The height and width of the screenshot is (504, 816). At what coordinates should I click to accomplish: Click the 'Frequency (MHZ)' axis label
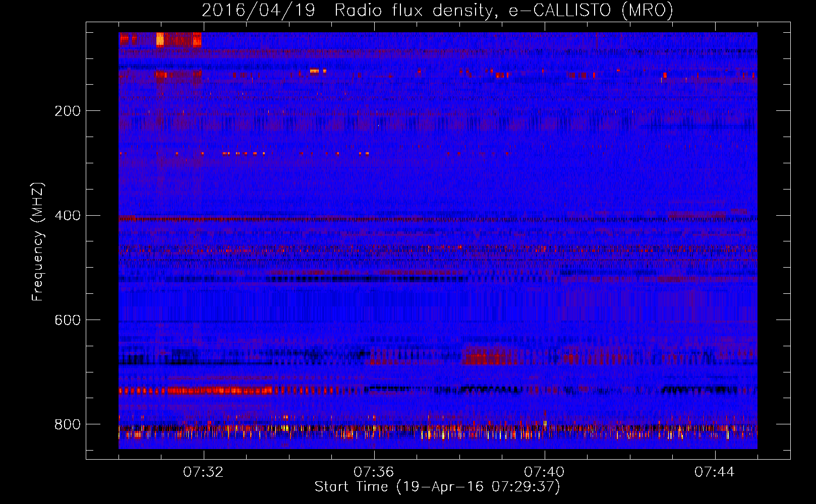coord(37,242)
